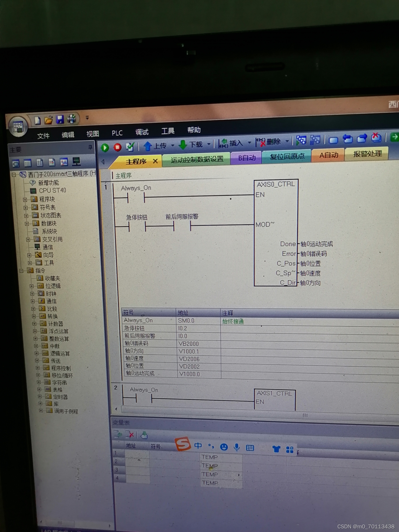The image size is (399, 532).
Task: Print using the printer icon
Action: click(x=71, y=119)
